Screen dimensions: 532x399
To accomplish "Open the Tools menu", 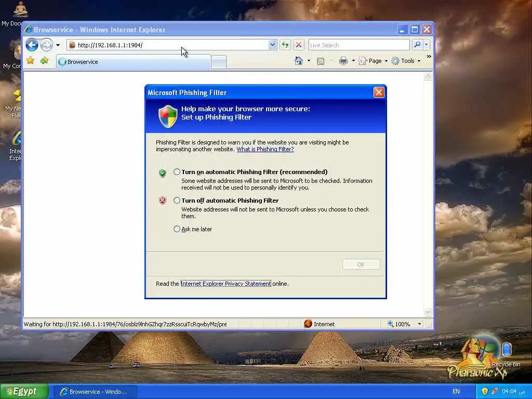I will (x=406, y=61).
